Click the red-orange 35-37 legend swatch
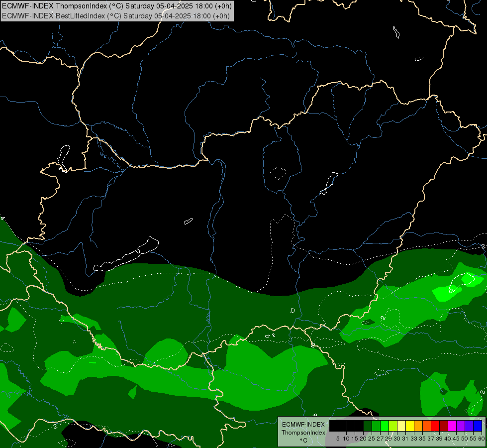Screen dimensions: 487x448 point(427,426)
